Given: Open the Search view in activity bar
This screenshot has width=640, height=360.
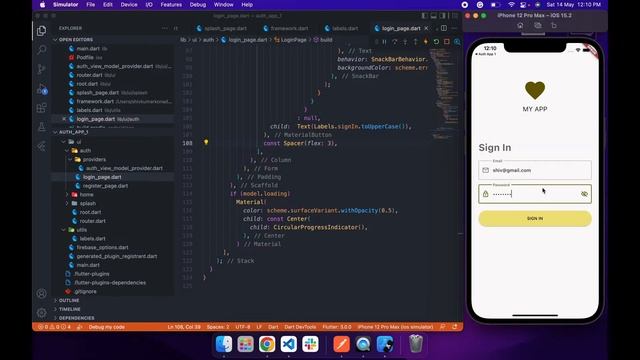Looking at the screenshot, I should [x=41, y=50].
